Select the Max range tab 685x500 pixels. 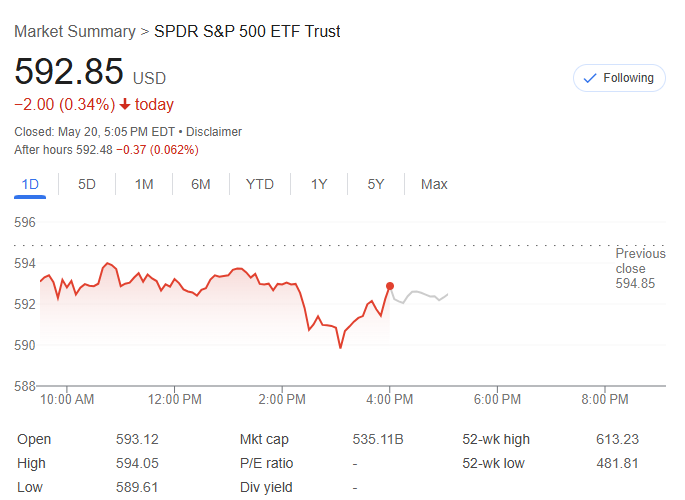434,184
